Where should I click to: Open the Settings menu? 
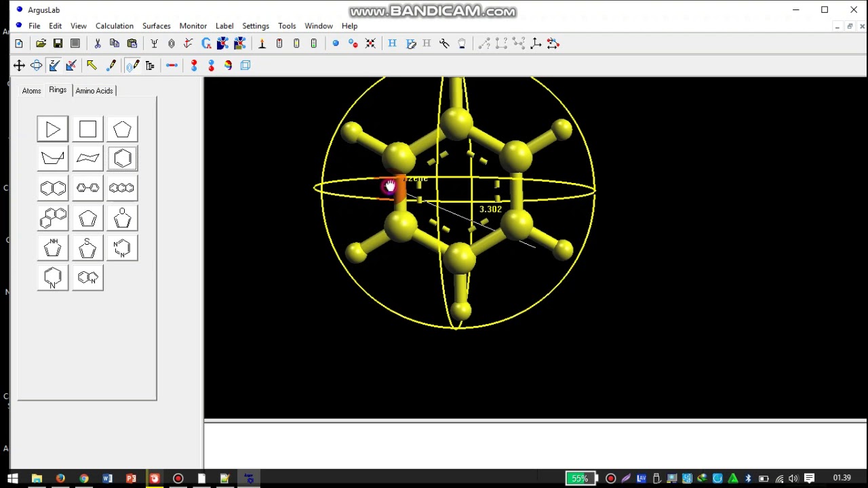[256, 26]
